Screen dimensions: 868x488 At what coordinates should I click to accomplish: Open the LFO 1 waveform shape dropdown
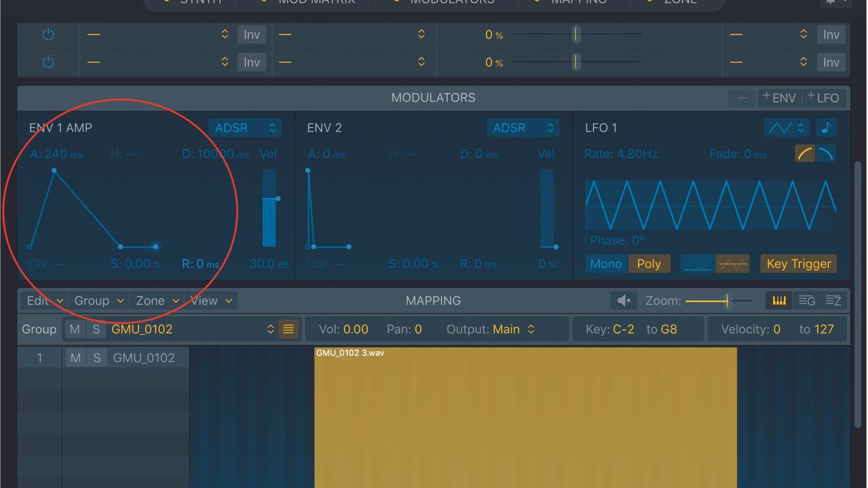[786, 127]
